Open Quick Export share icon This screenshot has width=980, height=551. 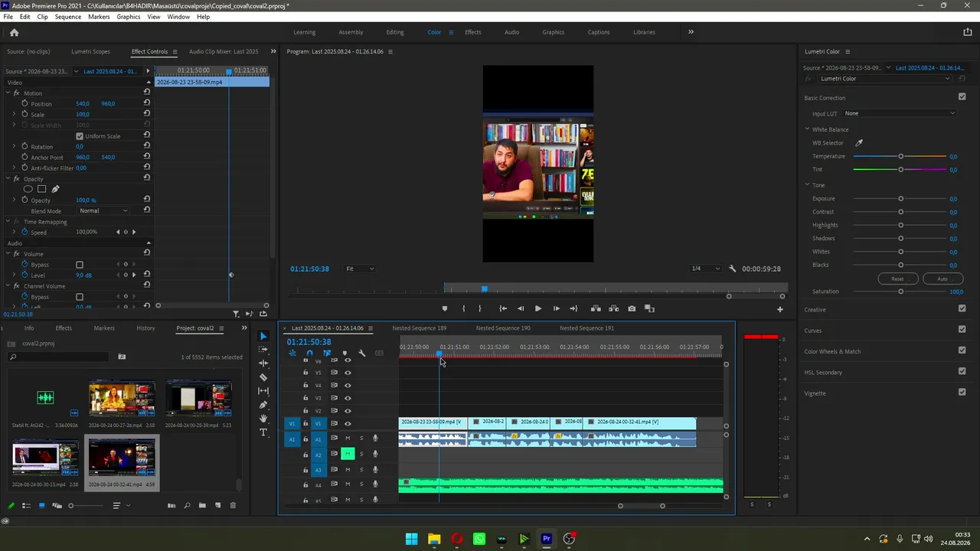pos(968,32)
